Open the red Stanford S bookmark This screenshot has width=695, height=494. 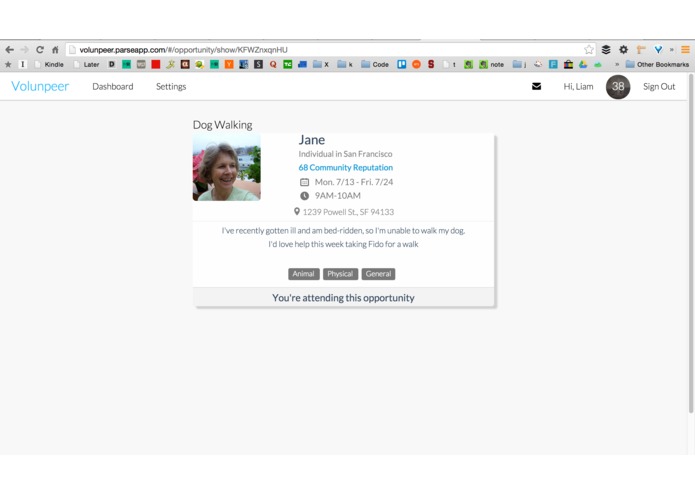pos(431,64)
